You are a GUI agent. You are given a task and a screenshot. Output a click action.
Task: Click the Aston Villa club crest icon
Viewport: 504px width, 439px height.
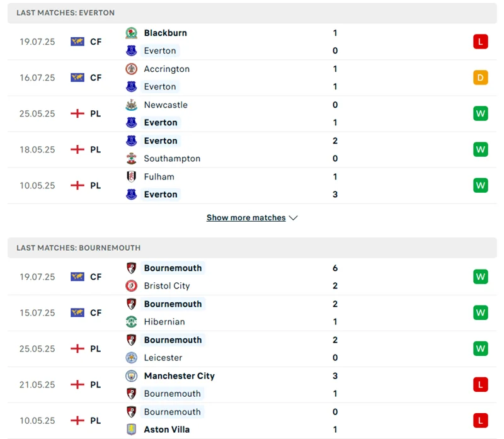[131, 430]
